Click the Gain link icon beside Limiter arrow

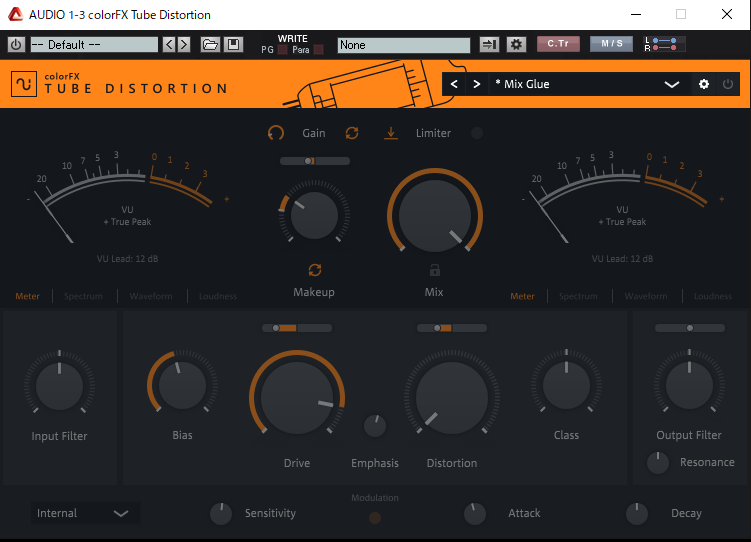tap(352, 133)
